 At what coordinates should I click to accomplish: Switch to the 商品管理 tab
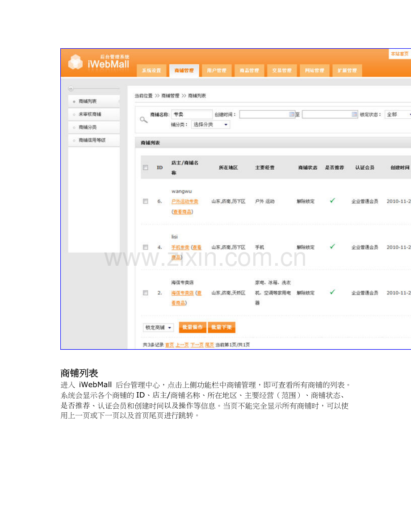pyautogui.click(x=249, y=70)
